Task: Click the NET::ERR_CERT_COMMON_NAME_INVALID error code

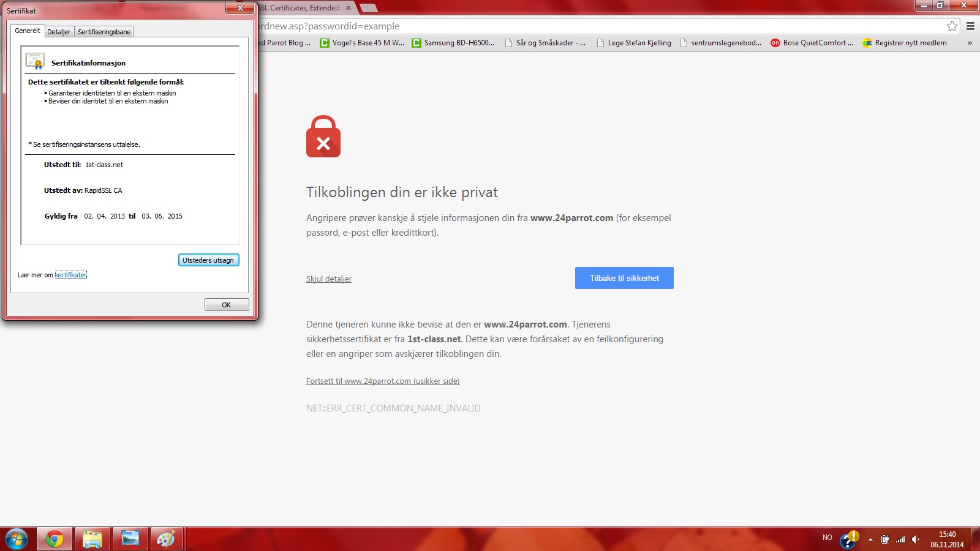Action: tap(393, 408)
